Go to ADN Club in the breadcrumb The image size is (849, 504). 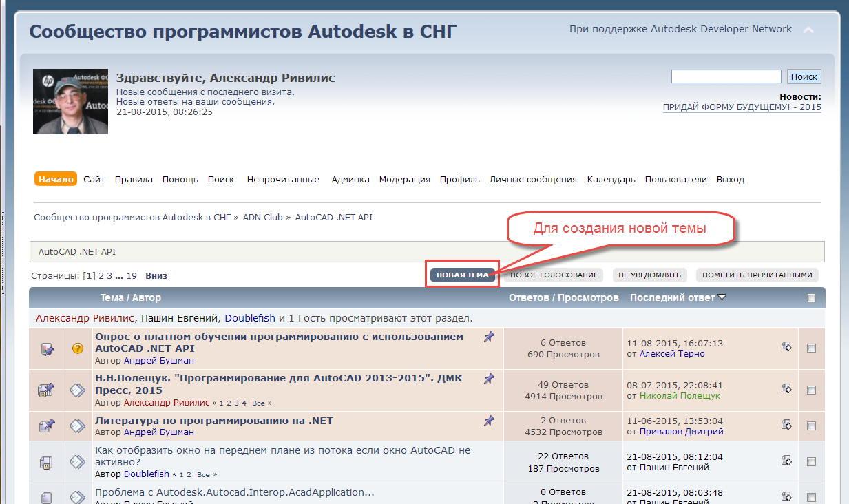pyautogui.click(x=263, y=217)
